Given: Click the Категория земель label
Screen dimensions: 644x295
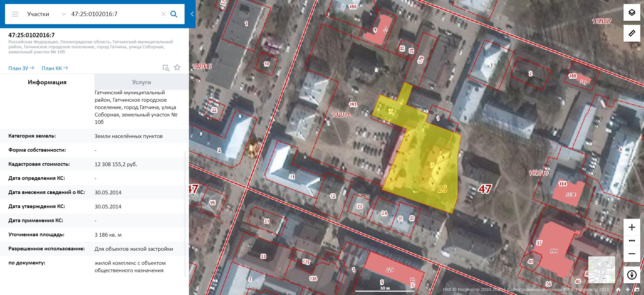Looking at the screenshot, I should pyautogui.click(x=32, y=136).
